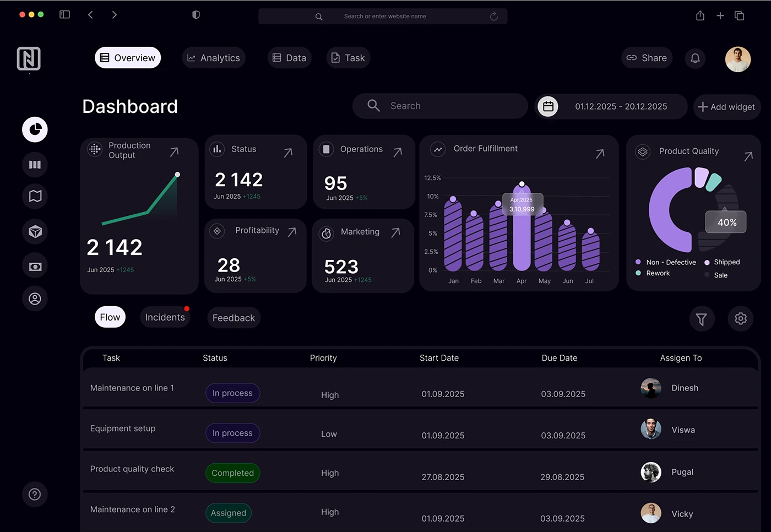Screen dimensions: 771x532
Task: Open the kanban columns view from the sidebar
Action: [35, 164]
